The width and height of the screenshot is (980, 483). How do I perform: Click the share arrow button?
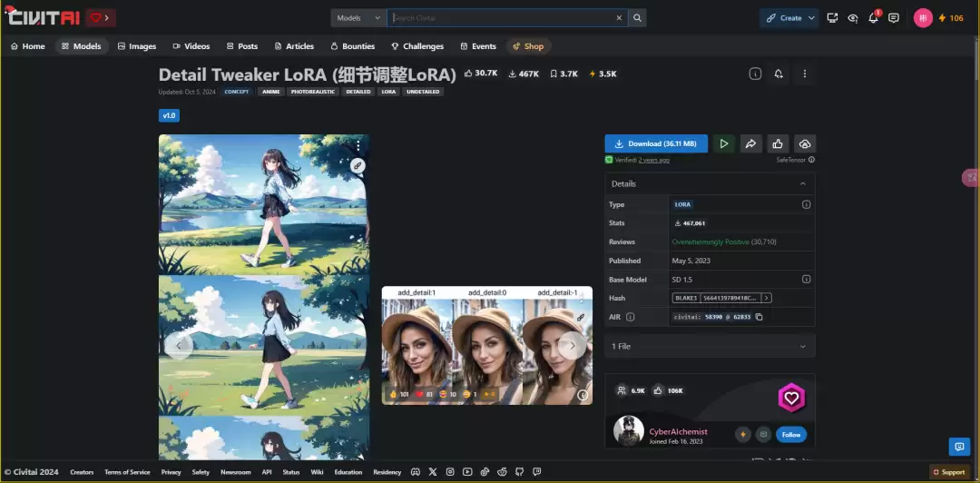[x=750, y=143]
